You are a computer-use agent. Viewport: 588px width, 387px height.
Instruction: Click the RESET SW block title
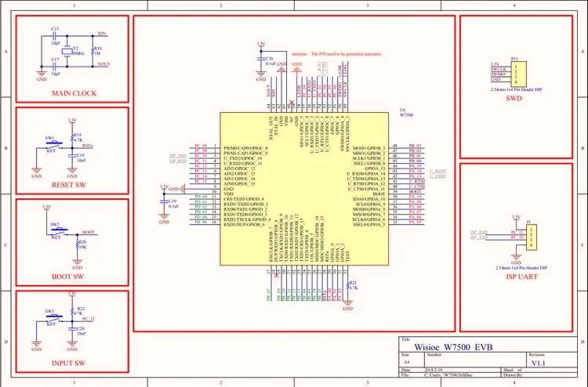click(69, 185)
